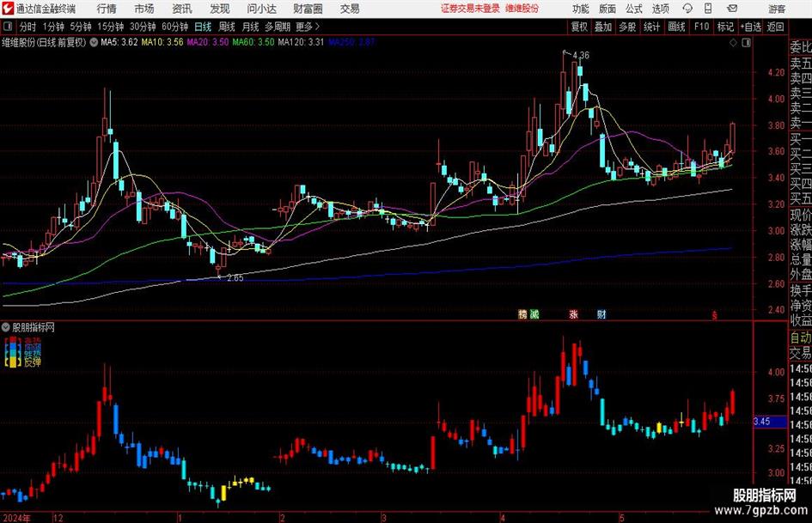Switch to 30分钟 chart period
Screen dimensions: 812x523
click(143, 27)
